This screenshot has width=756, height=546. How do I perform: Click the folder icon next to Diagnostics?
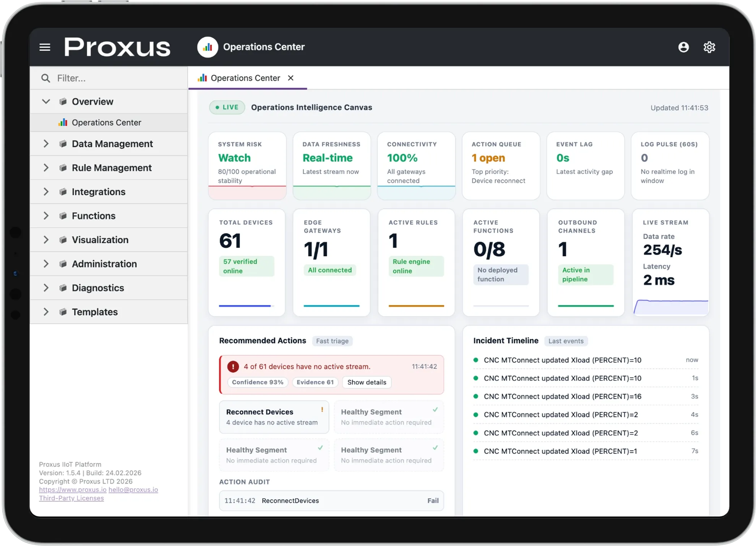[x=63, y=288]
